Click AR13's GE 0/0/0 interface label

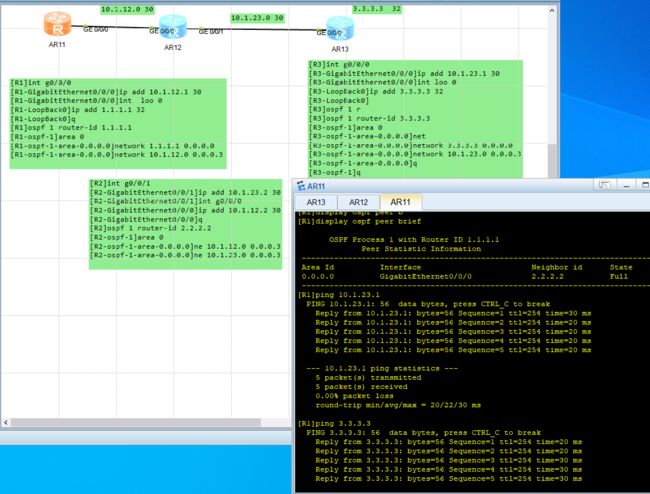328,32
